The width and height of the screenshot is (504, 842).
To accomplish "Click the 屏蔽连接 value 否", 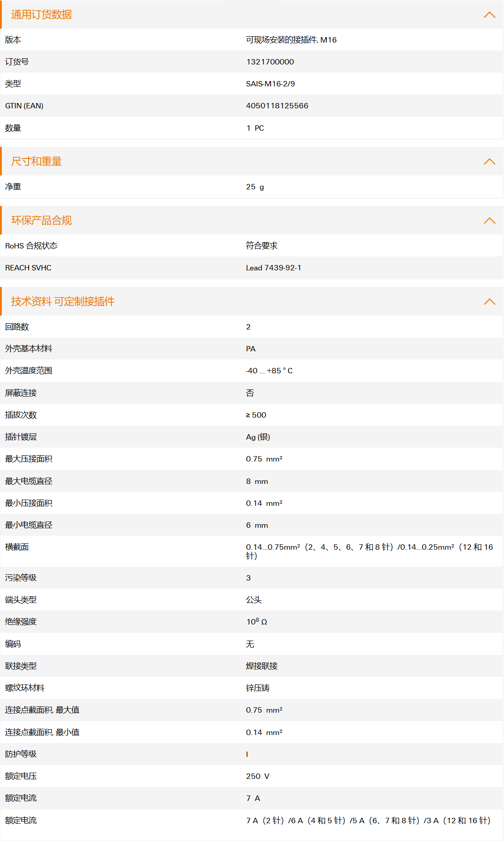I will pos(250,393).
